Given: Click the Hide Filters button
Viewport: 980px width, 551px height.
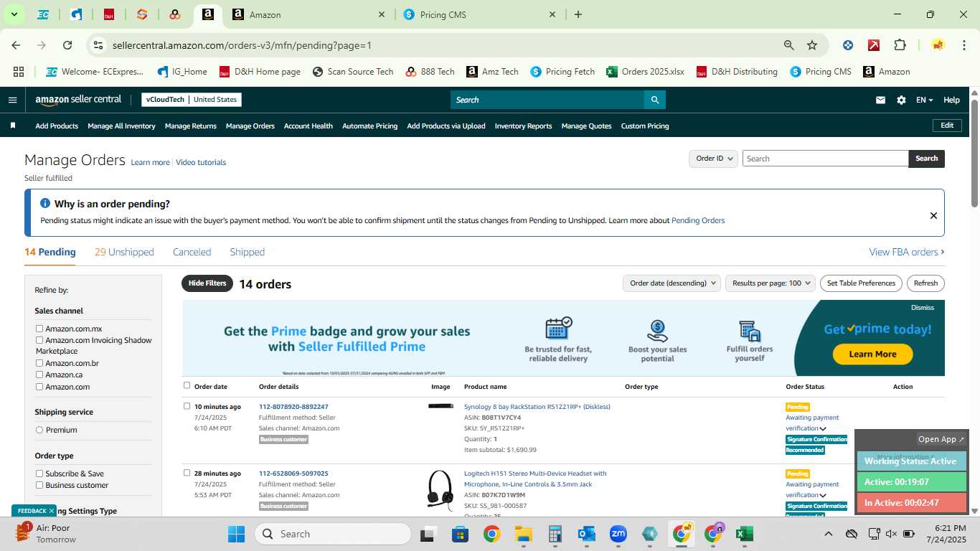Looking at the screenshot, I should (x=207, y=283).
